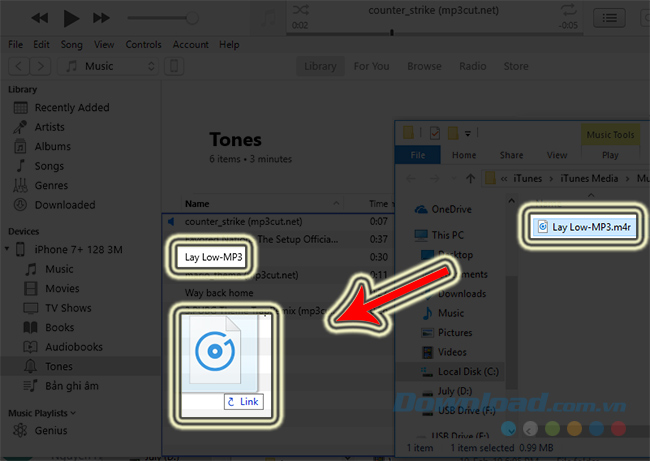Click the iPhone device button
This screenshot has width=650, height=461.
(174, 66)
